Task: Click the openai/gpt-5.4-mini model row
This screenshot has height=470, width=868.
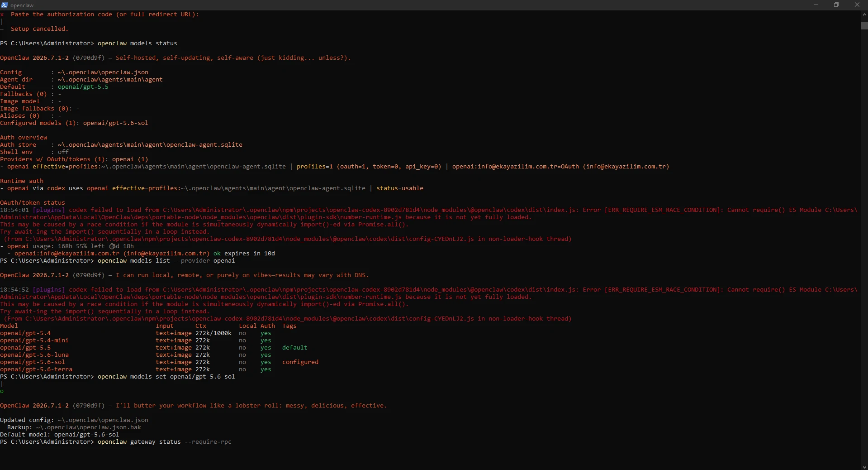Action: pyautogui.click(x=136, y=341)
